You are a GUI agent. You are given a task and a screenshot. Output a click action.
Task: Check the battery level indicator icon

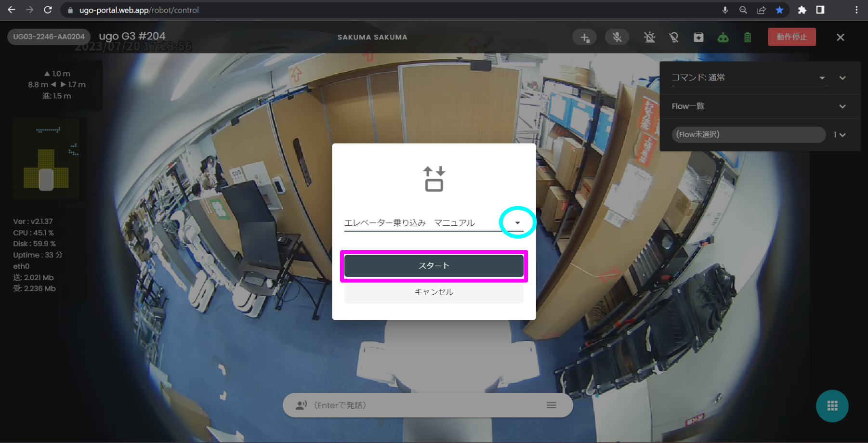[748, 37]
